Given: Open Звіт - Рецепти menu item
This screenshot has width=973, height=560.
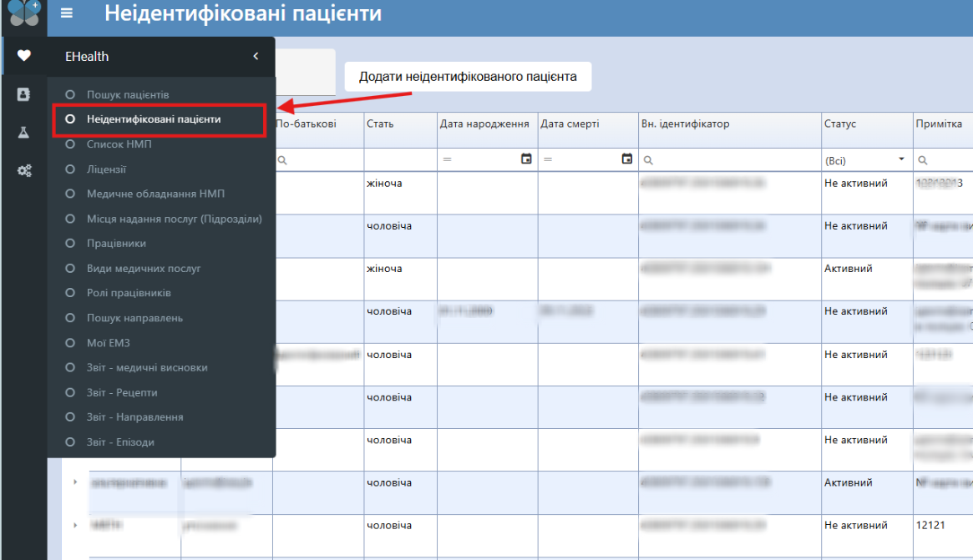Looking at the screenshot, I should point(122,392).
